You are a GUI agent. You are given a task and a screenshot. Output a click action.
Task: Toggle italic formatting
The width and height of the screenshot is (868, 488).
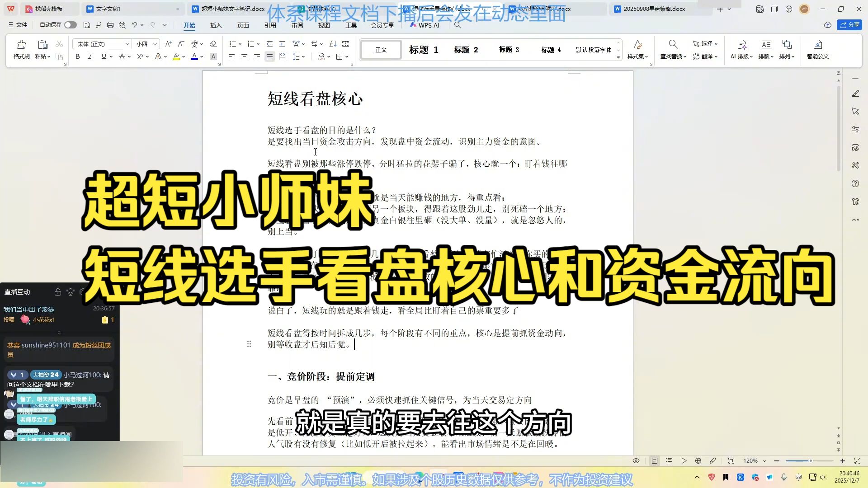[90, 56]
